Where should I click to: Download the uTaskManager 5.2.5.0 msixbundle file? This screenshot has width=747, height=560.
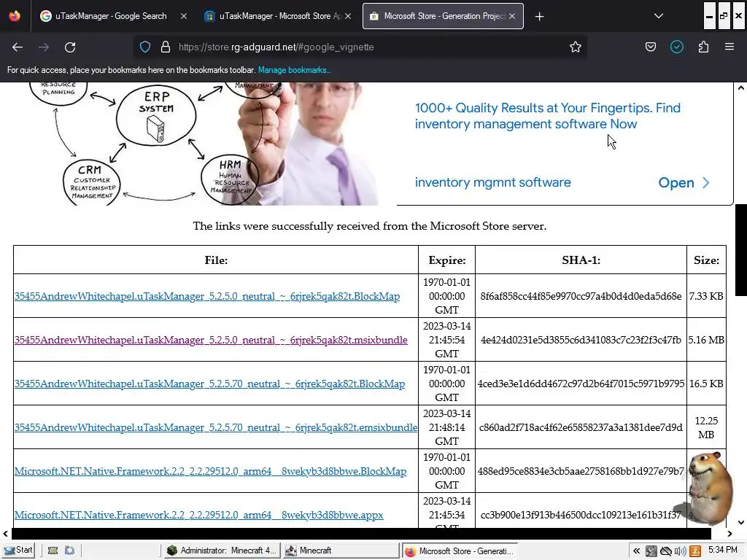coord(211,340)
